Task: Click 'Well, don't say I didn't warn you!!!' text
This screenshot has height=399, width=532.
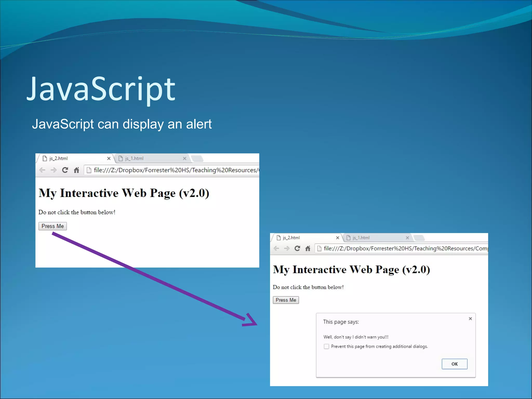Action: click(x=356, y=337)
